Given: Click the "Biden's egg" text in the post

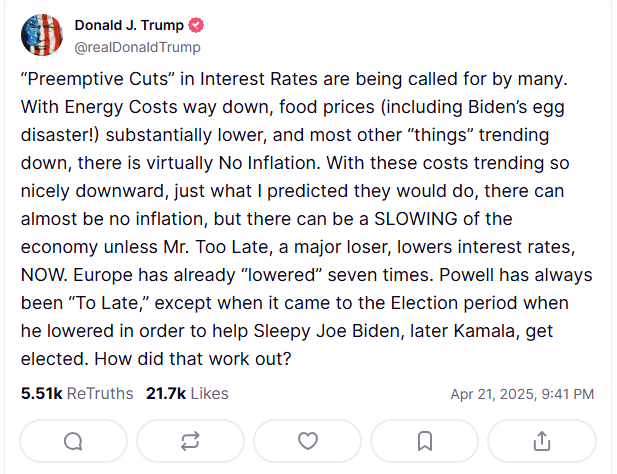Looking at the screenshot, I should pos(517,107).
